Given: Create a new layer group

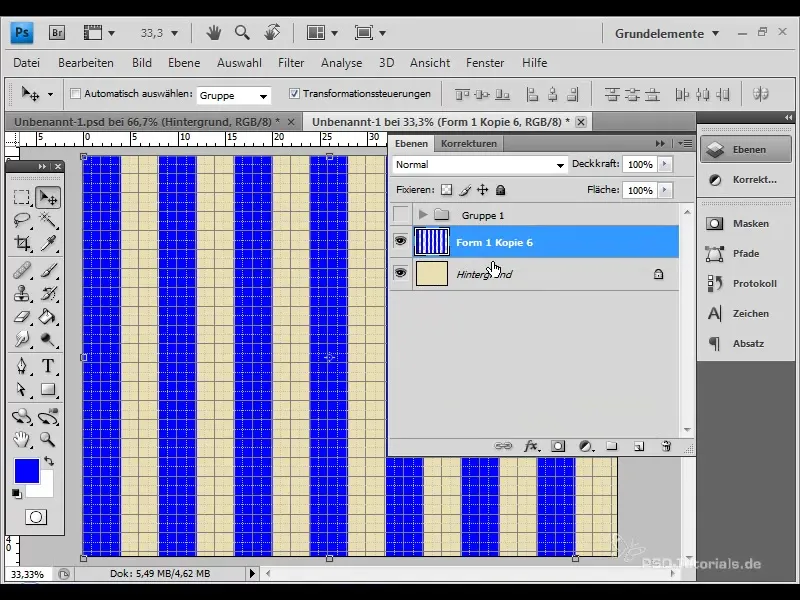Looking at the screenshot, I should [612, 446].
